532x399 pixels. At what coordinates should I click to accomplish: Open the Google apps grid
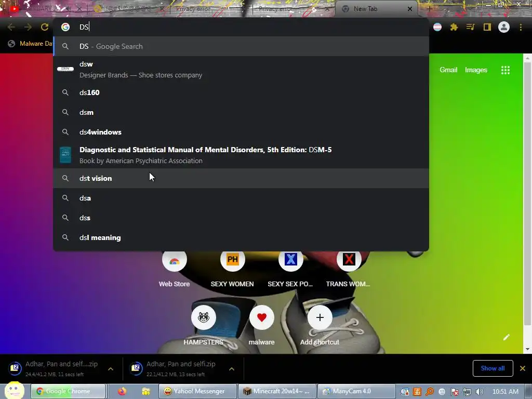(x=506, y=70)
